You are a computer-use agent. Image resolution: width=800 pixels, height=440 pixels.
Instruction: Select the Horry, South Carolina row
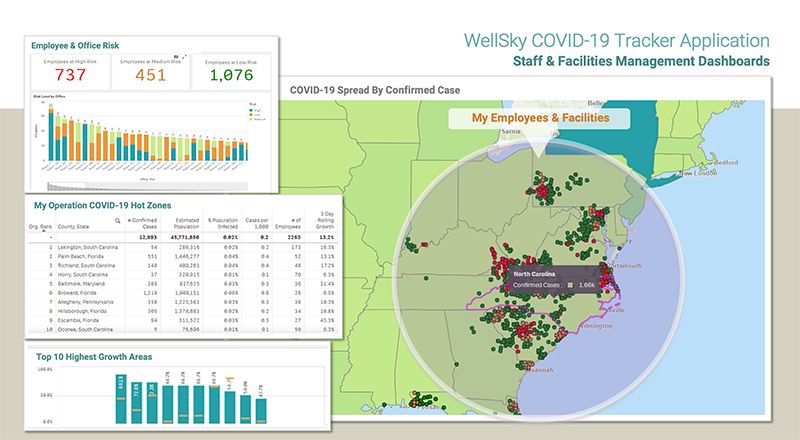click(182, 275)
